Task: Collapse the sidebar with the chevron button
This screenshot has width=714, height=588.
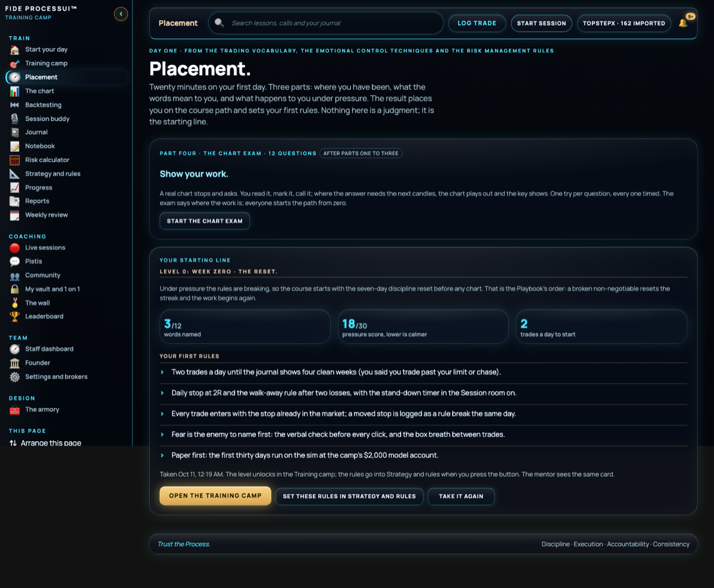Action: pos(121,14)
